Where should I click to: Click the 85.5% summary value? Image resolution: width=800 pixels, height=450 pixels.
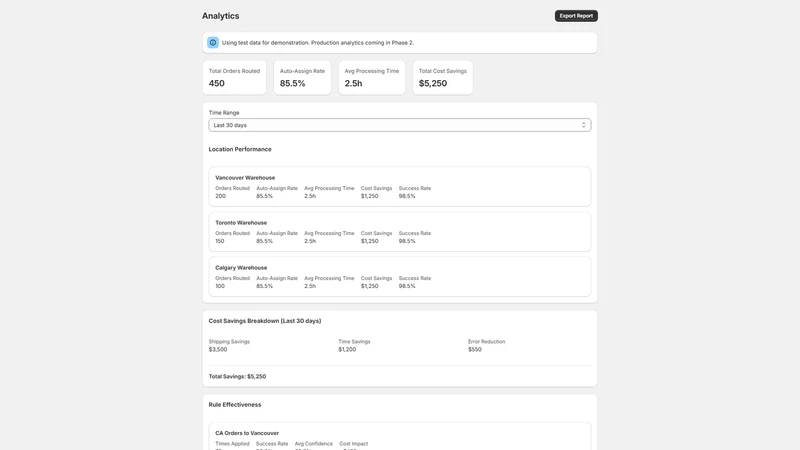[292, 83]
